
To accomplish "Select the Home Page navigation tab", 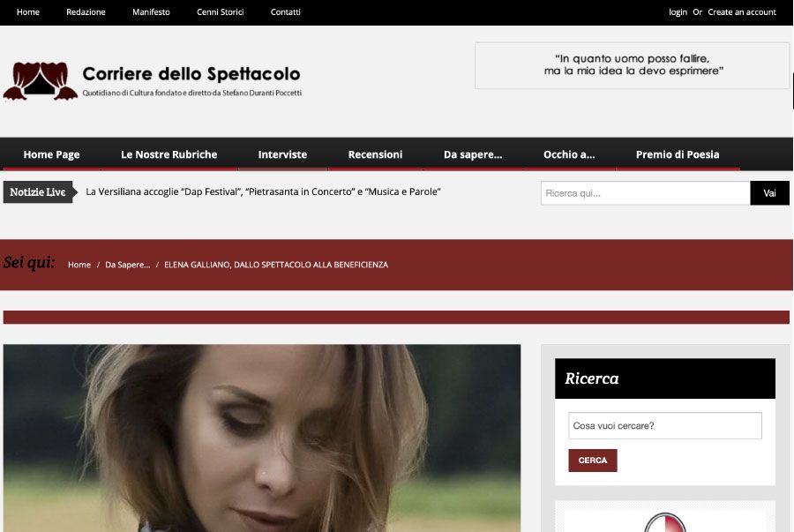I will point(52,154).
